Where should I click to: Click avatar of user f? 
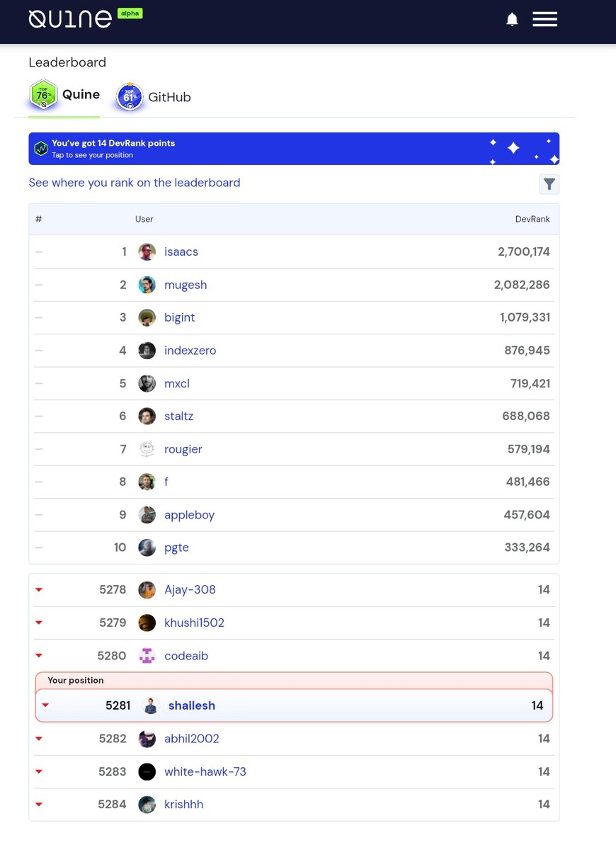click(147, 482)
